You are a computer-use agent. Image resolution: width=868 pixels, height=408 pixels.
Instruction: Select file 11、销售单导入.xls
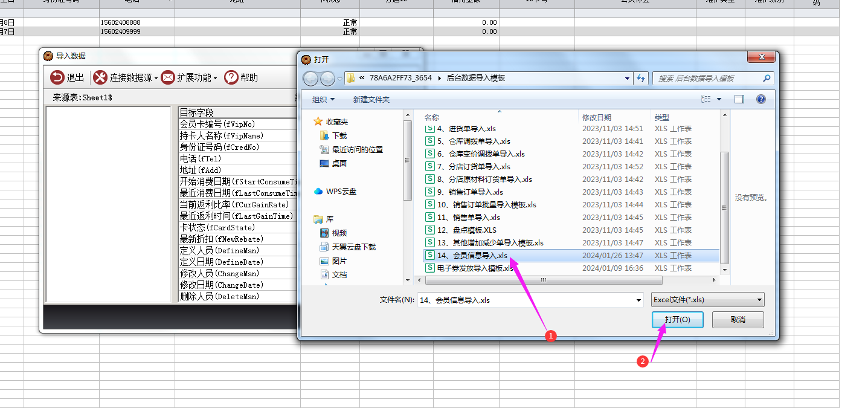coord(463,217)
